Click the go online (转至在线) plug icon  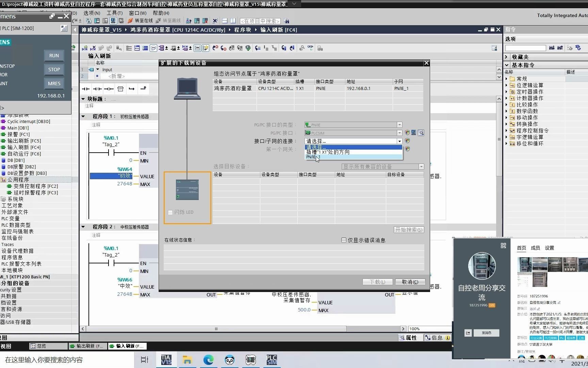pos(130,21)
